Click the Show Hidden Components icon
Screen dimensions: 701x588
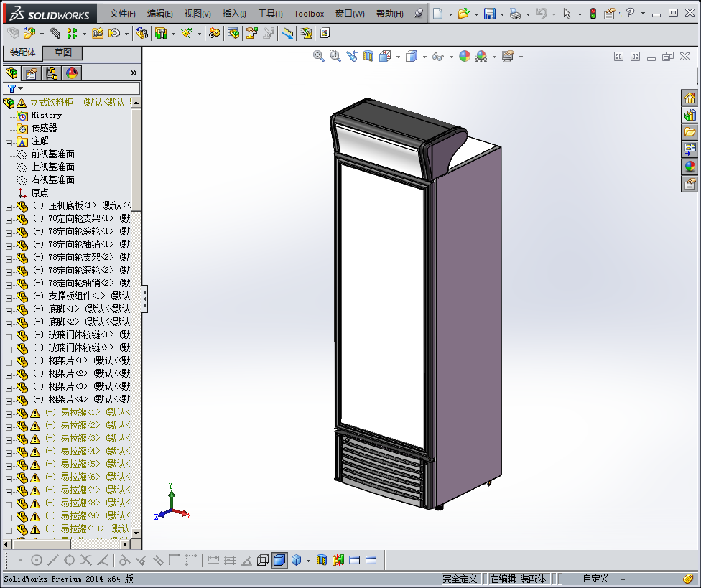141,33
